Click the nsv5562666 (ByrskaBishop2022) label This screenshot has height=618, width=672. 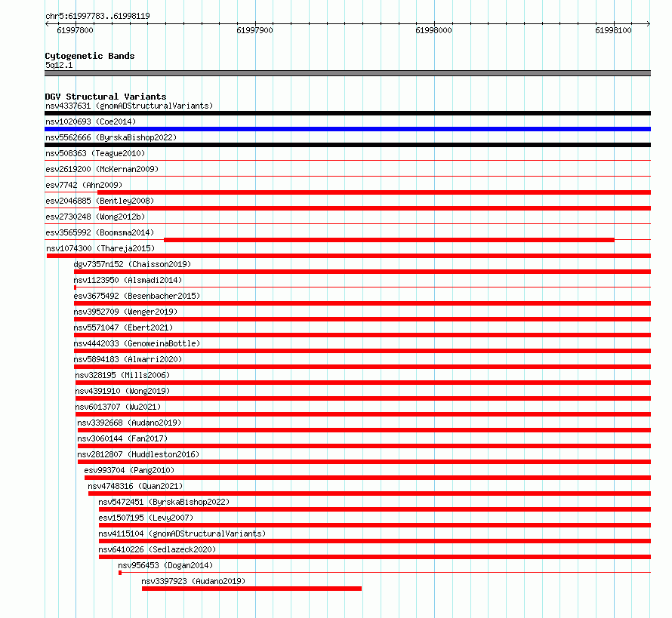[x=111, y=137]
